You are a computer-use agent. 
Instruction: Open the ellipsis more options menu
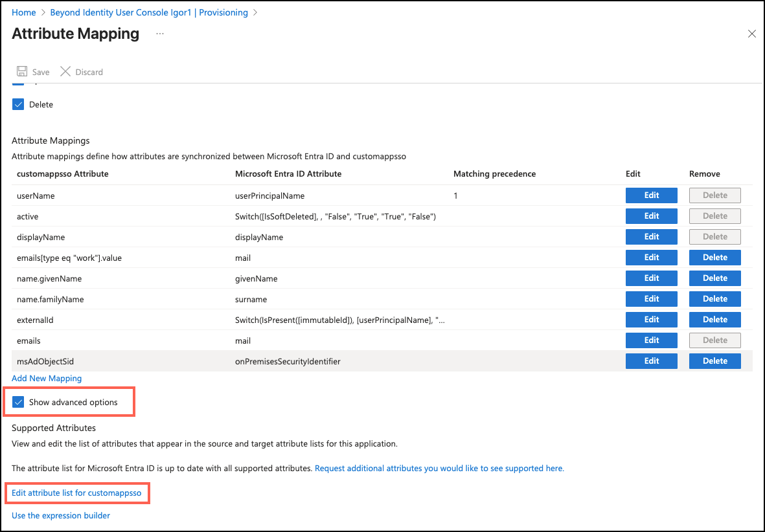tap(160, 34)
